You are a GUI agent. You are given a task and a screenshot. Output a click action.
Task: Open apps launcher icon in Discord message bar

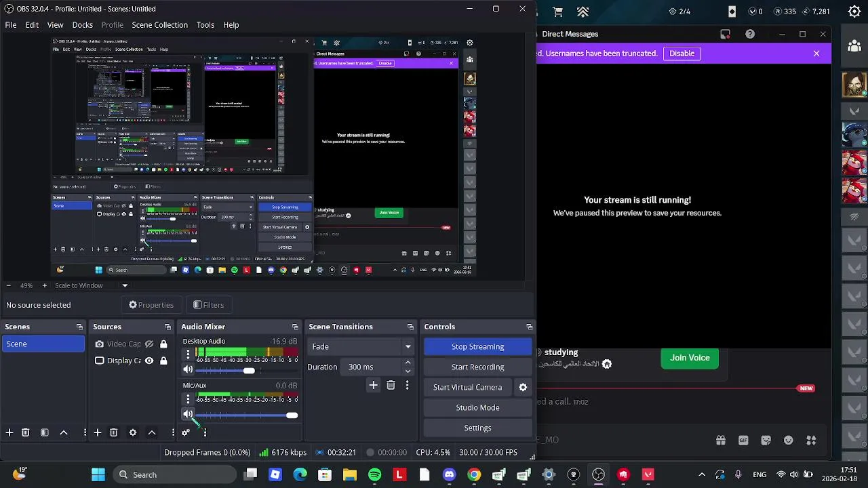(x=811, y=440)
